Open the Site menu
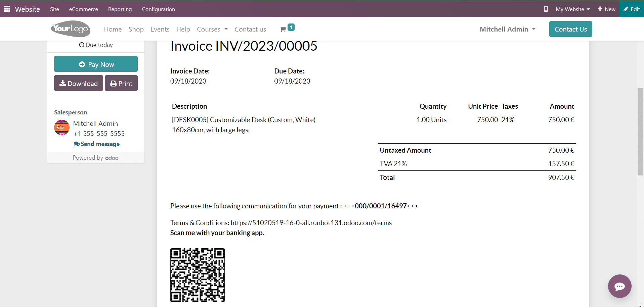The width and height of the screenshot is (644, 307). click(54, 9)
